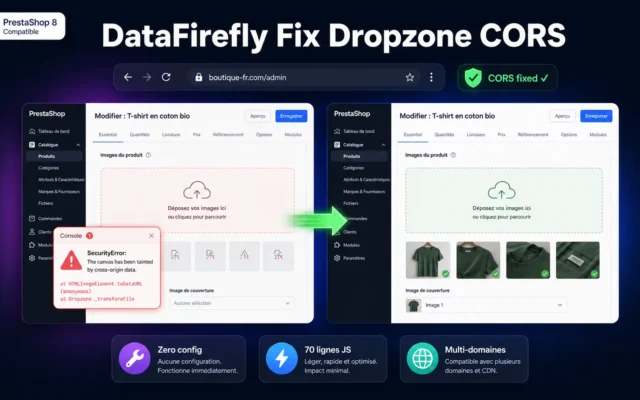Switch to Quantités tab in left panel
This screenshot has height=400, width=640.
(x=140, y=135)
